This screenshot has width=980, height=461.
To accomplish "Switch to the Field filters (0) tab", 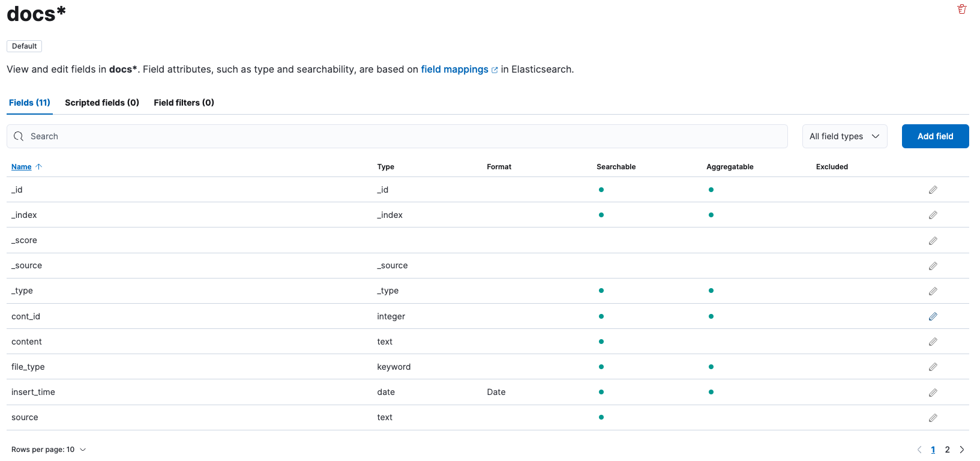I will (x=184, y=103).
